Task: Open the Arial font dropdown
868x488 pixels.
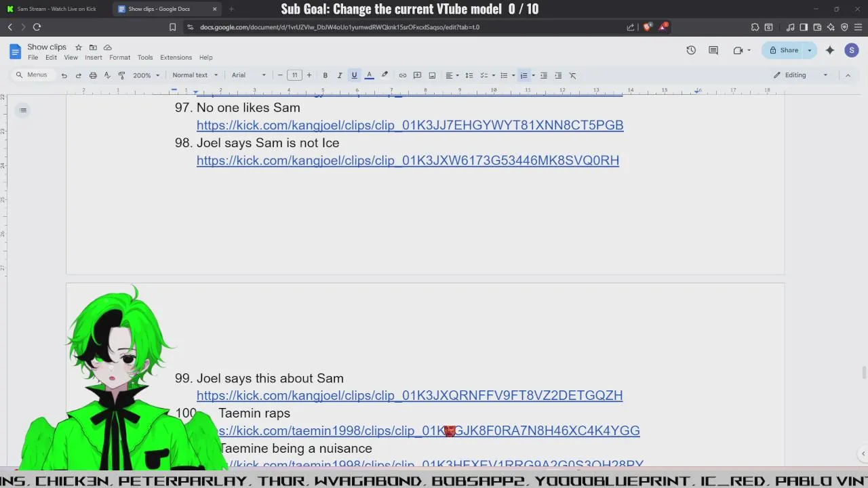Action: [x=249, y=75]
